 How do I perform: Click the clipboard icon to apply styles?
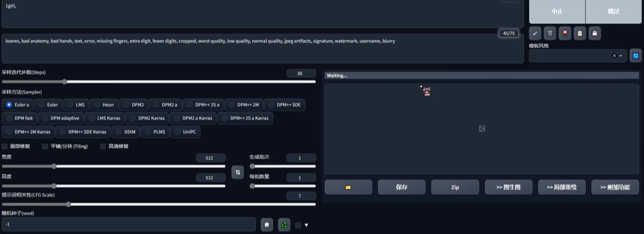pos(580,34)
